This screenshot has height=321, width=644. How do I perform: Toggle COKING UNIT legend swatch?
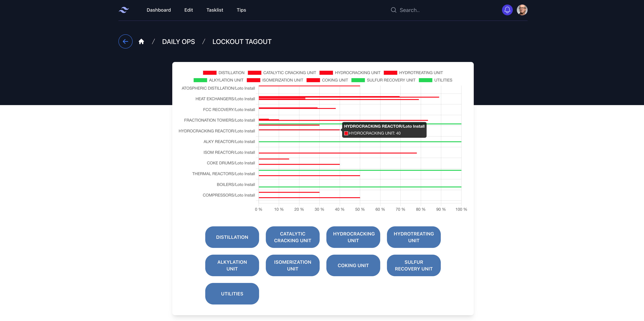click(313, 80)
